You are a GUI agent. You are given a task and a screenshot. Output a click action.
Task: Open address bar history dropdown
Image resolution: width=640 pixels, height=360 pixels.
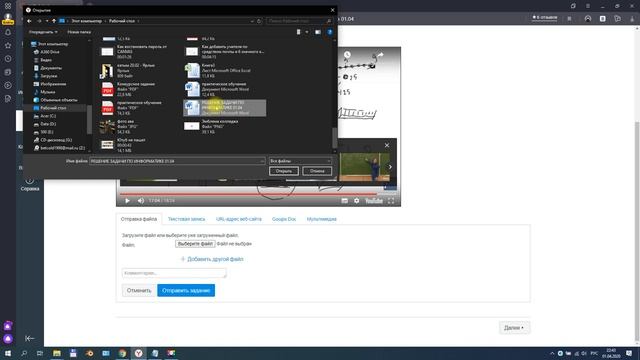pyautogui.click(x=252, y=21)
